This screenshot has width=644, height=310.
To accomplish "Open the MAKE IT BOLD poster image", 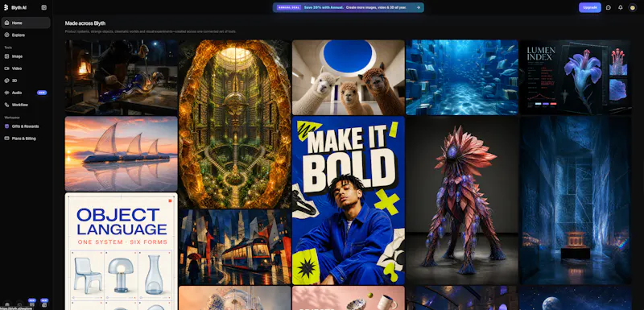I will (x=349, y=200).
